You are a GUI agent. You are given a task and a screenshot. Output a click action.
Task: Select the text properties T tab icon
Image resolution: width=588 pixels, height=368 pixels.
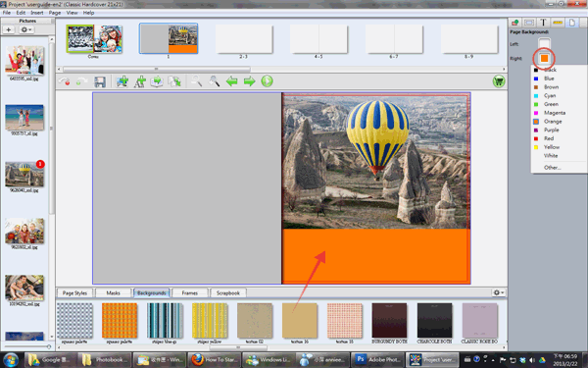pos(543,23)
